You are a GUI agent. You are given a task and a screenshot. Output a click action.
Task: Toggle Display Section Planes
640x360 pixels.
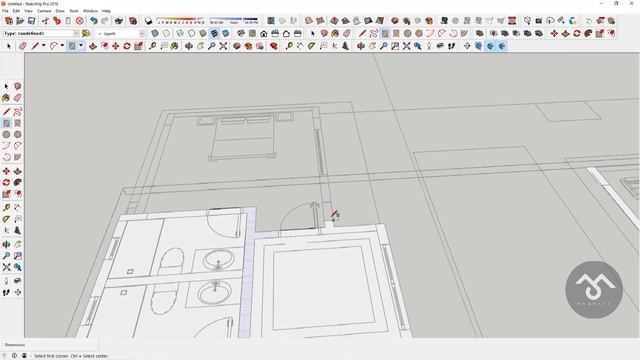tap(478, 46)
